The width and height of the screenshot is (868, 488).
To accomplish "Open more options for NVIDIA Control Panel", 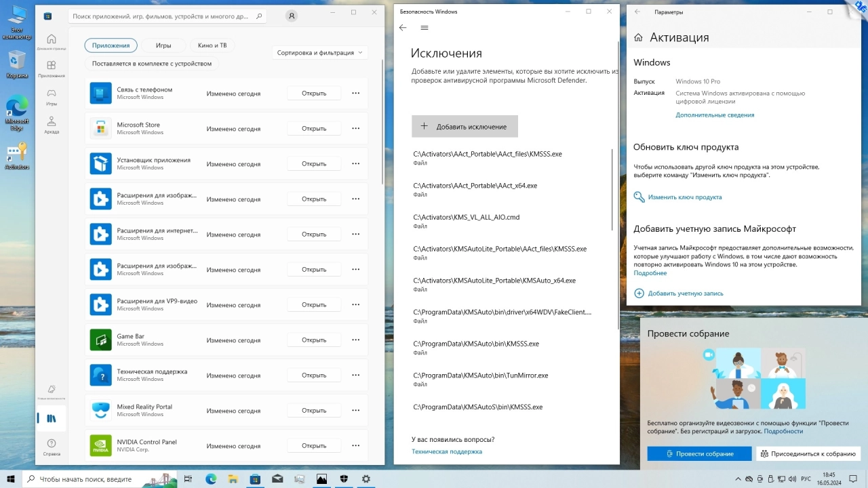I will click(x=355, y=445).
